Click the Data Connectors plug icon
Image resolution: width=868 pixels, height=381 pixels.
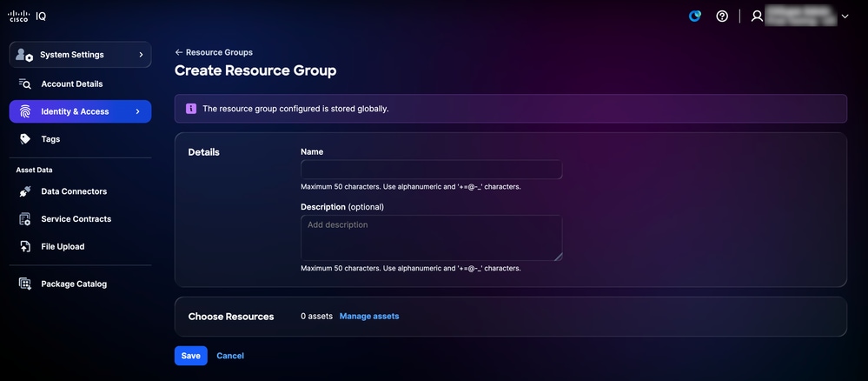tap(25, 191)
